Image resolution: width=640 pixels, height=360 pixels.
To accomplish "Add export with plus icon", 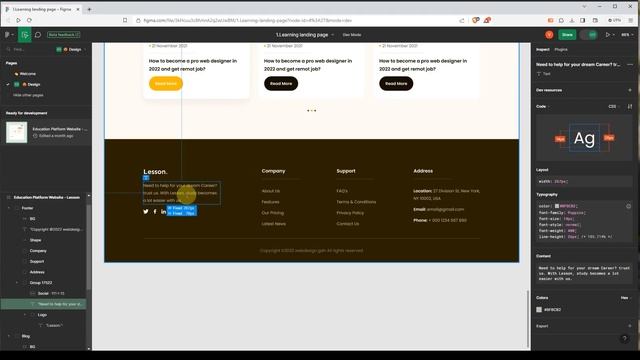I will click(x=629, y=326).
